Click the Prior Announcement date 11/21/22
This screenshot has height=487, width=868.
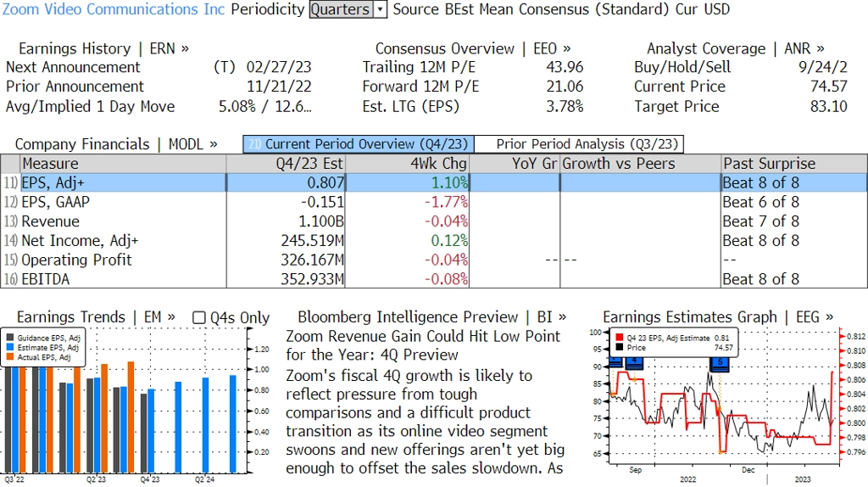click(279, 87)
